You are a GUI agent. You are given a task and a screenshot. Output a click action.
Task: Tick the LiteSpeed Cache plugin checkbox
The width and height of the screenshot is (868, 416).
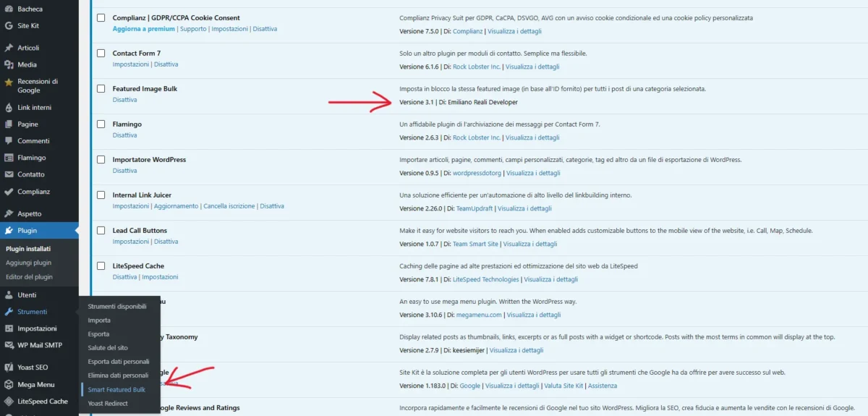tap(101, 266)
